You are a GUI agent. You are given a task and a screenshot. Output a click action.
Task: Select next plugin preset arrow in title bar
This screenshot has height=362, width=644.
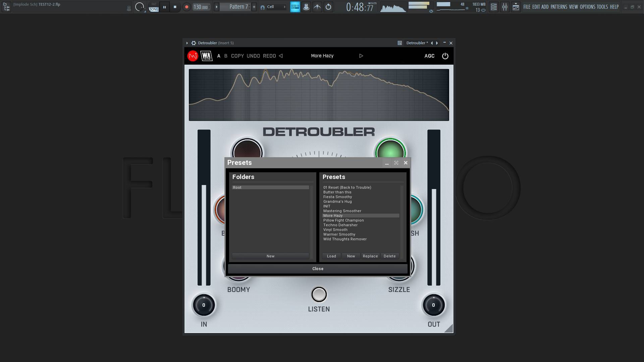(x=437, y=43)
